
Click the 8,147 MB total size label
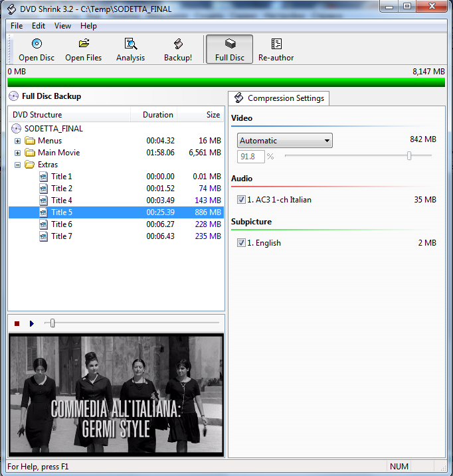(428, 72)
